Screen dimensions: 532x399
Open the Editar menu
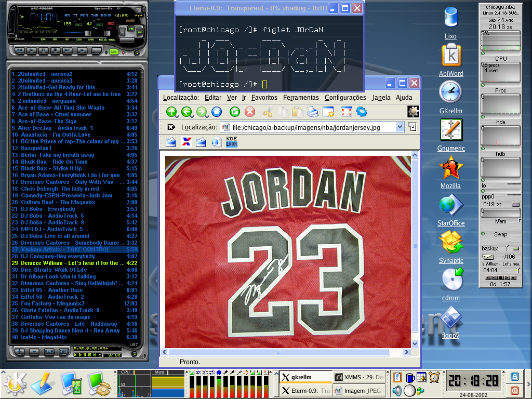(212, 98)
